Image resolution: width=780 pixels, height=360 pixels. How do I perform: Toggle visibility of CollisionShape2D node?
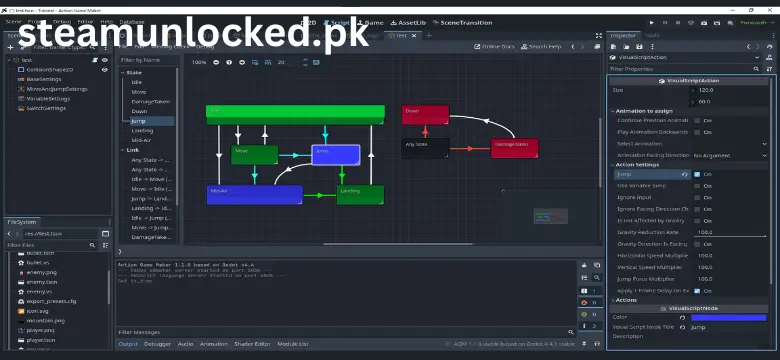pyautogui.click(x=105, y=70)
